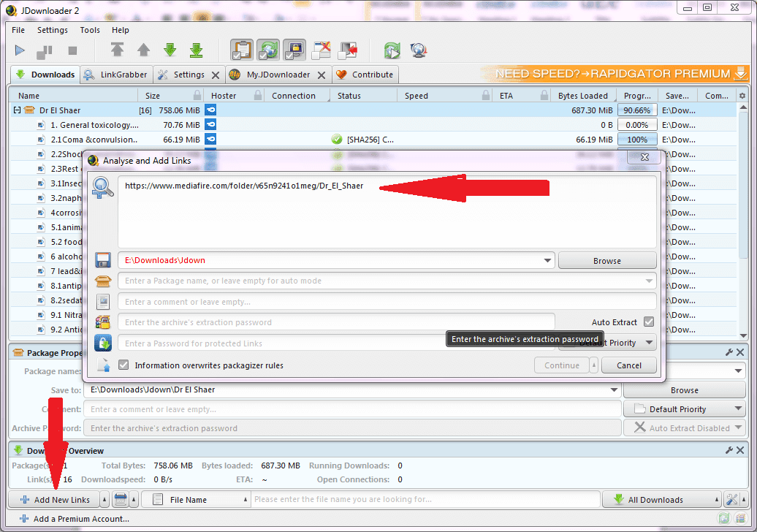Switch to the LinkGrabber tab
Viewport: 757px width, 532px height.
pos(115,75)
